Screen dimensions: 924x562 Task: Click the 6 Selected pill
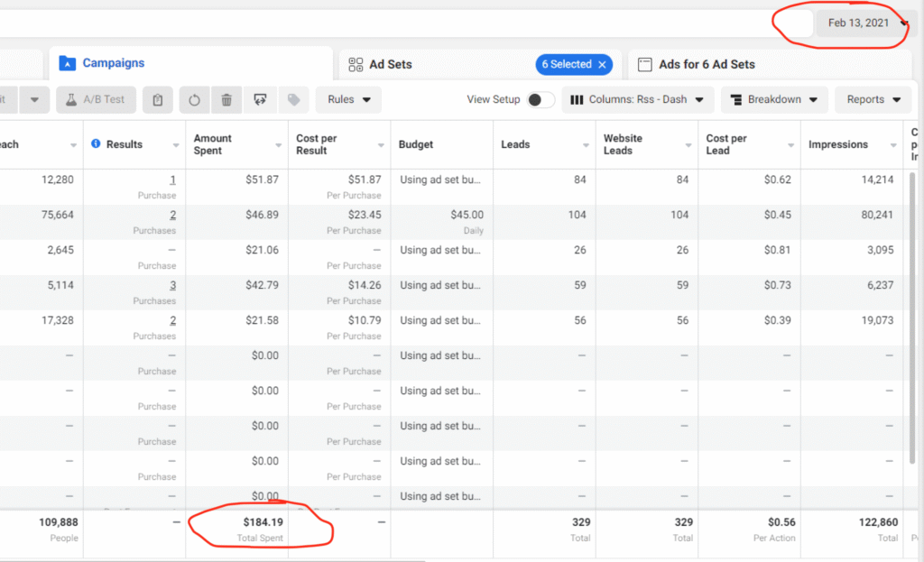(x=574, y=65)
